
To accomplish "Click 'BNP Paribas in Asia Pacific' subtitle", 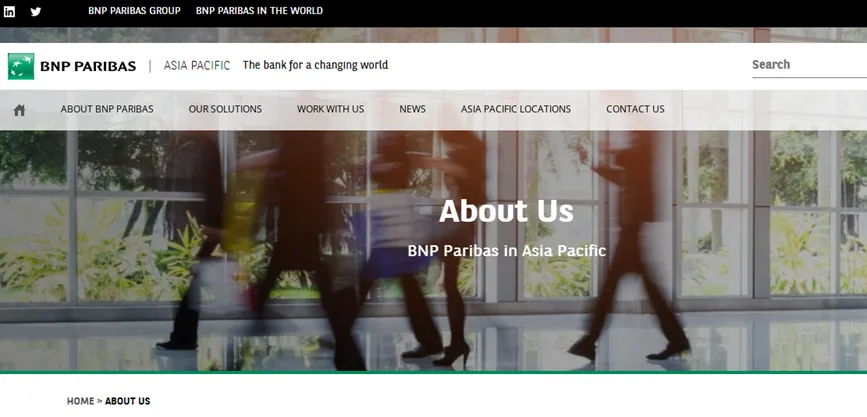I will click(x=507, y=251).
